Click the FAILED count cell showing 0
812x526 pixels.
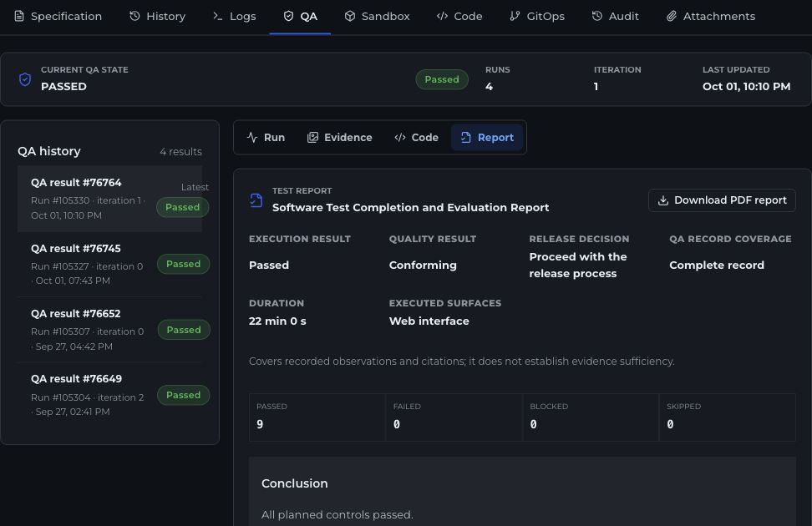coord(454,417)
